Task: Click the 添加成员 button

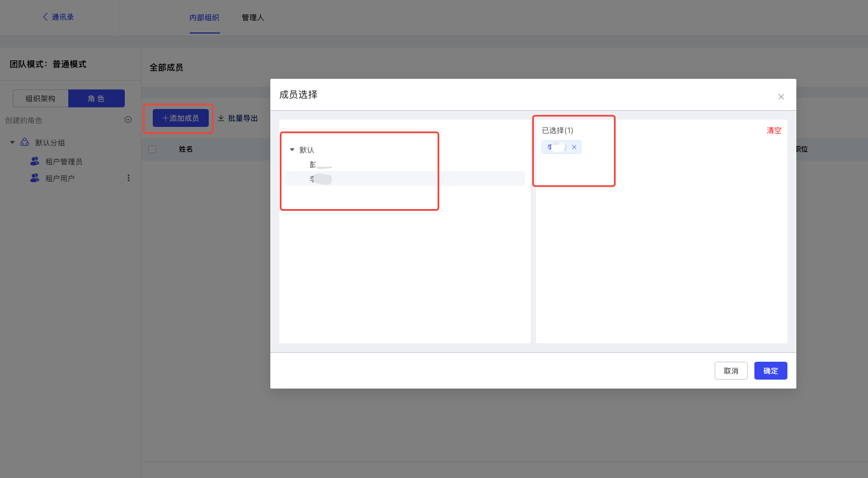Action: [x=180, y=118]
